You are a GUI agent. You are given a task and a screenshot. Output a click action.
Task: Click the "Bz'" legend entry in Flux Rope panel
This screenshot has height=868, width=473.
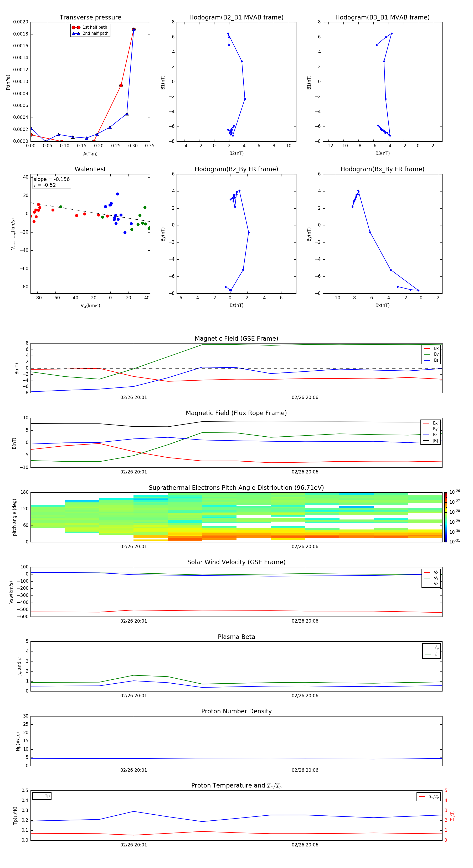click(431, 435)
